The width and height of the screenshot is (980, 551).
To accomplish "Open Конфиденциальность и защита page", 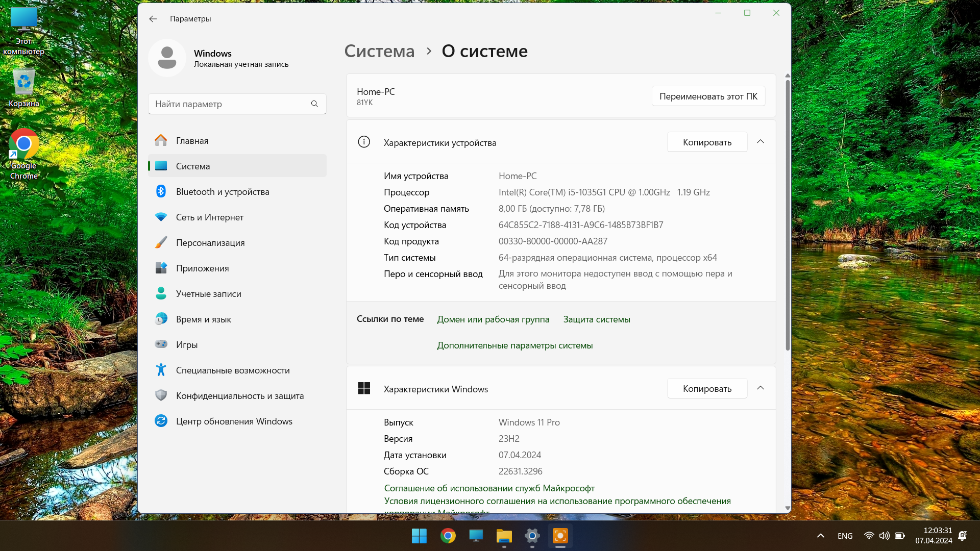I will point(239,396).
